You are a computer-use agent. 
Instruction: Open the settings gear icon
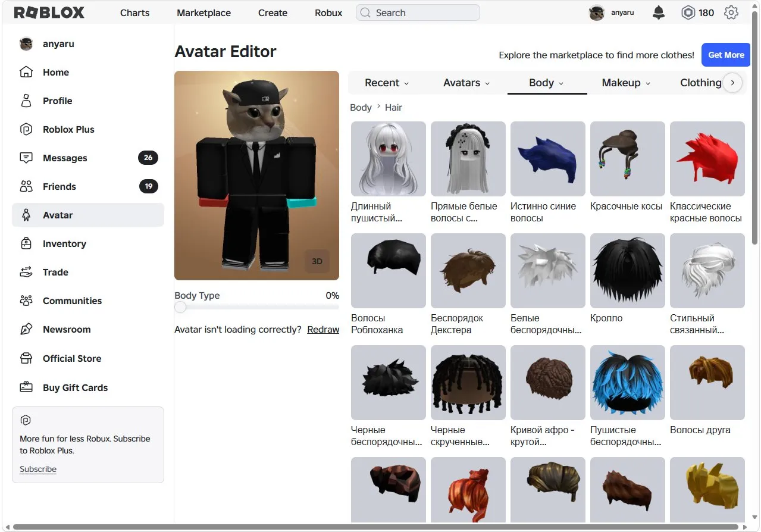coord(731,12)
